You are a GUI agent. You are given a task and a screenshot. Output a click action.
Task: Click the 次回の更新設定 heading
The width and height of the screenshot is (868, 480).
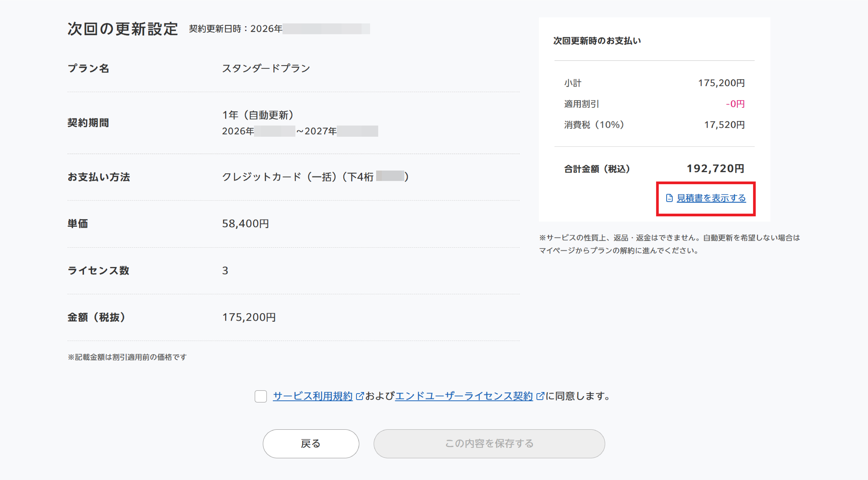point(123,29)
